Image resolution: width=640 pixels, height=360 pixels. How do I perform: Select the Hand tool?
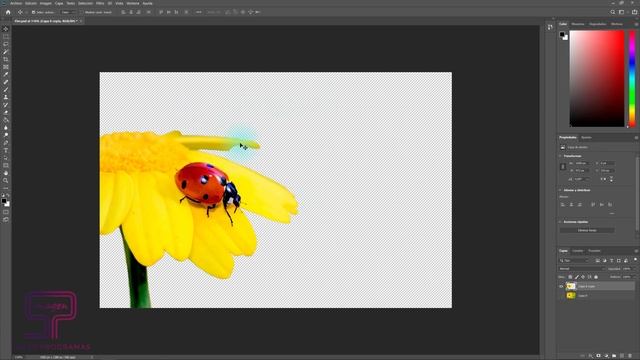pos(6,173)
